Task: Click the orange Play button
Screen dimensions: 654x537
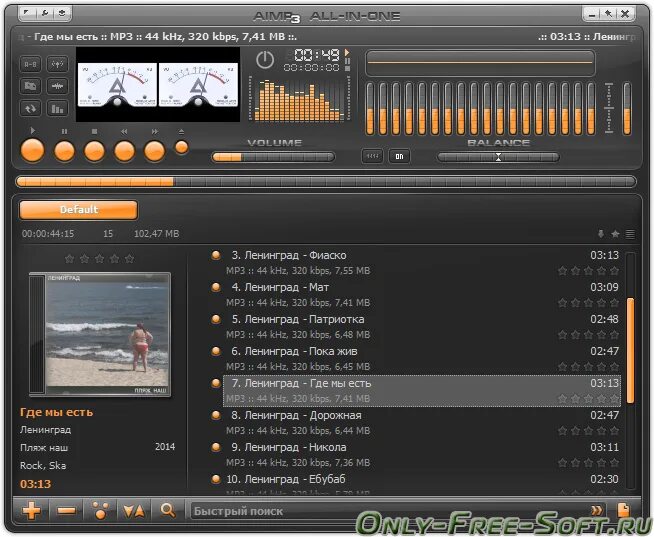Action: (x=32, y=151)
